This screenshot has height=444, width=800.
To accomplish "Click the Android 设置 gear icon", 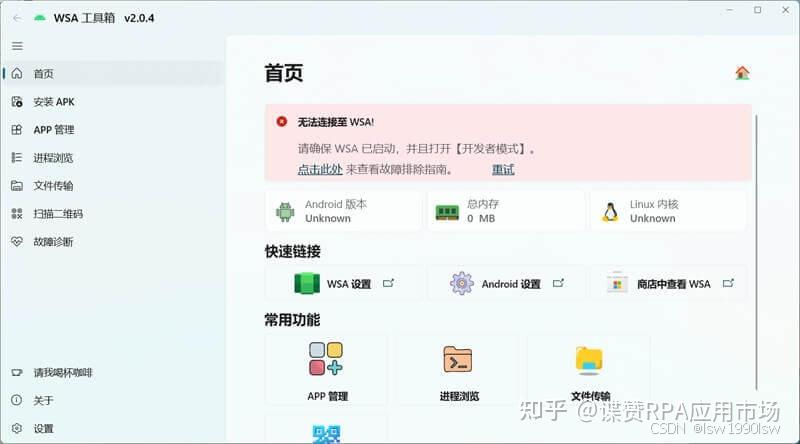I will [462, 283].
